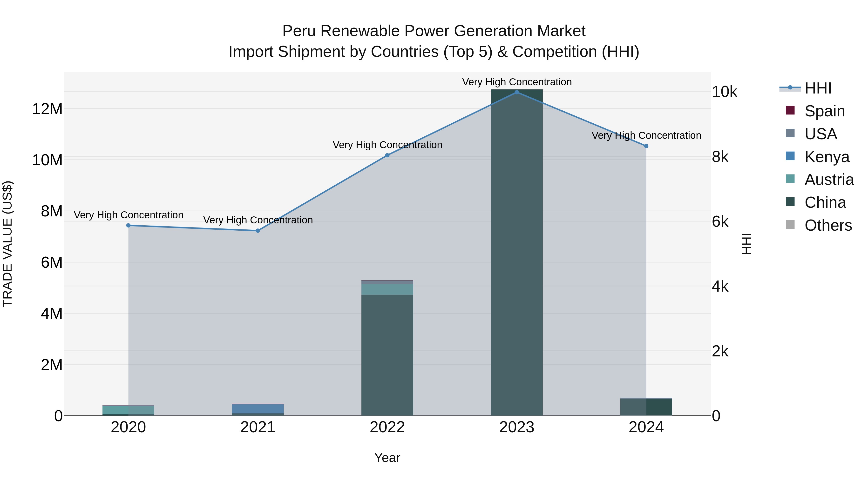This screenshot has width=868, height=488.
Task: Click the Year x-axis title
Action: [x=387, y=458]
